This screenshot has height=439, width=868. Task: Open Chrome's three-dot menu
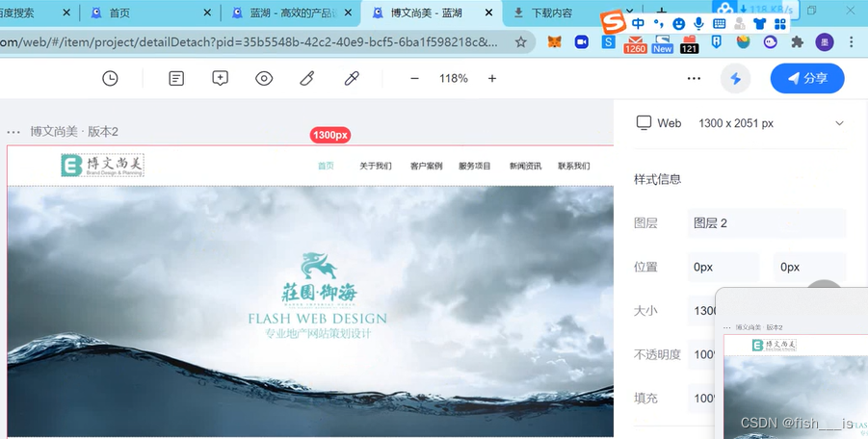point(851,42)
